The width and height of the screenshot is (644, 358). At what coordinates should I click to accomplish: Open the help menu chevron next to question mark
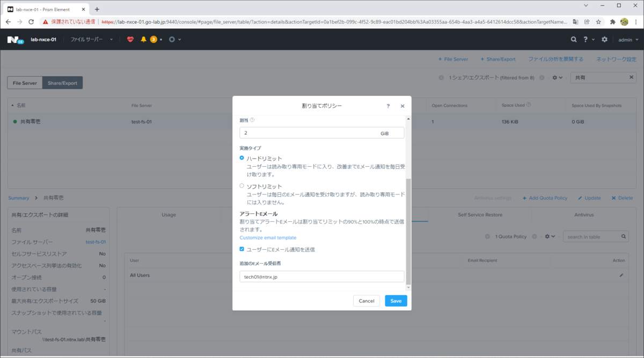pos(592,39)
